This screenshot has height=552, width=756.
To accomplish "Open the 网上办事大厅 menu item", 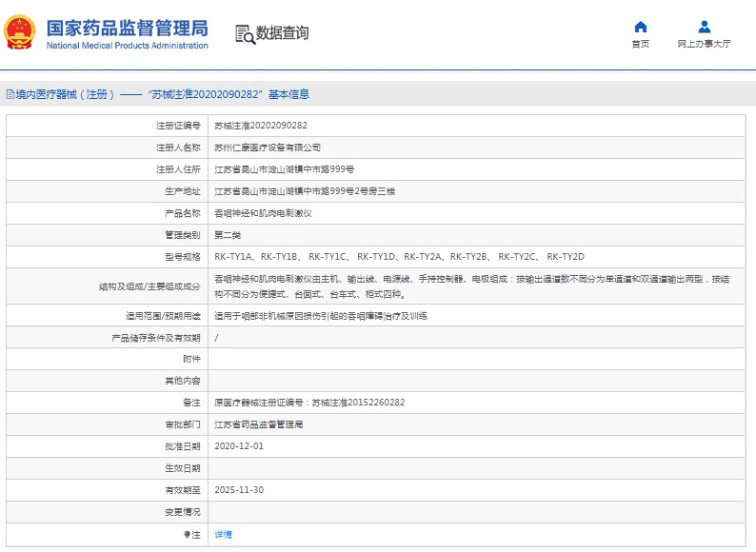I will pyautogui.click(x=705, y=44).
